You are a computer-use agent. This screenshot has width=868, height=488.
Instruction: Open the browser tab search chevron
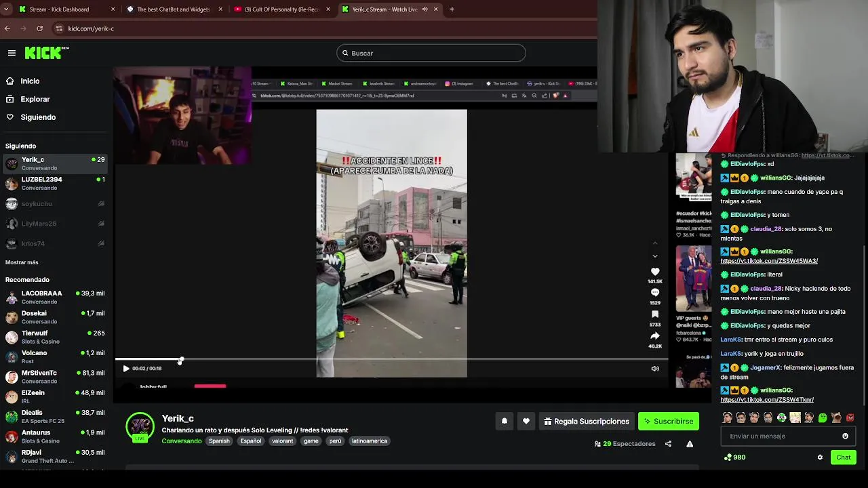(x=6, y=9)
